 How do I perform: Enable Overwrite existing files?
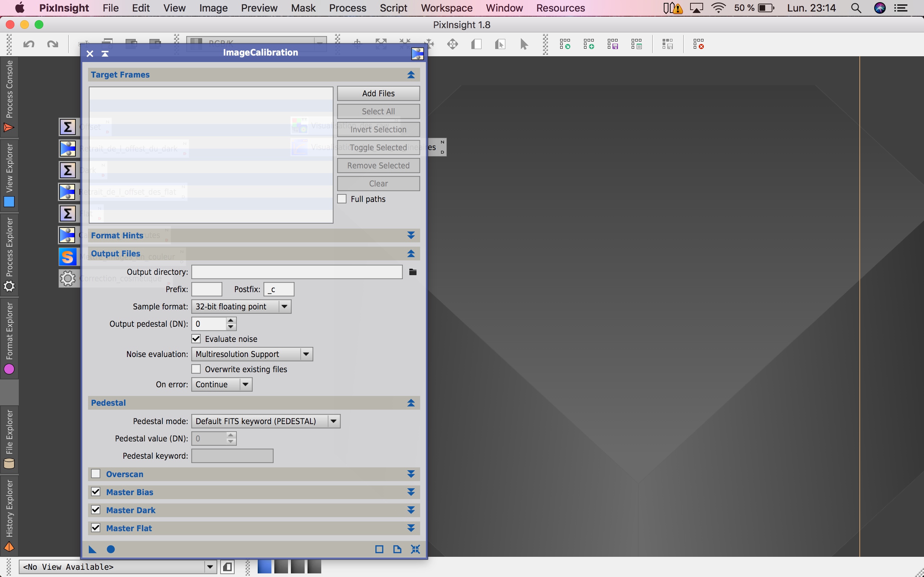[196, 369]
